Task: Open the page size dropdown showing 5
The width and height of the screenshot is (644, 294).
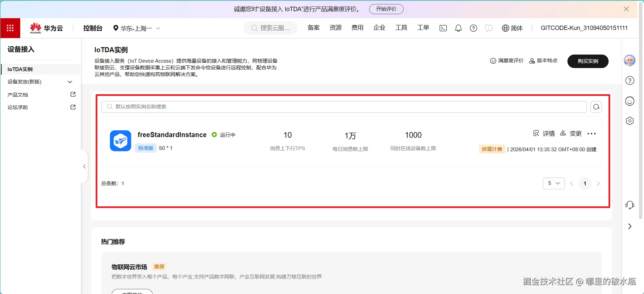Action: point(553,183)
